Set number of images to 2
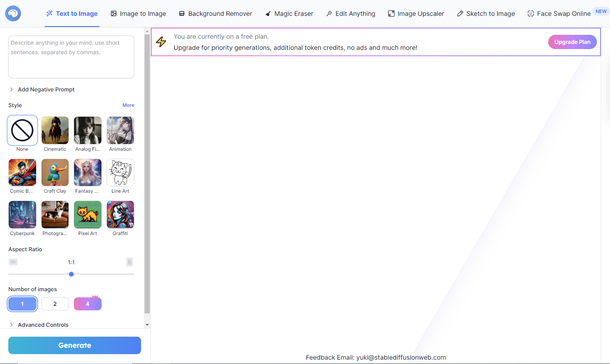 click(x=55, y=304)
